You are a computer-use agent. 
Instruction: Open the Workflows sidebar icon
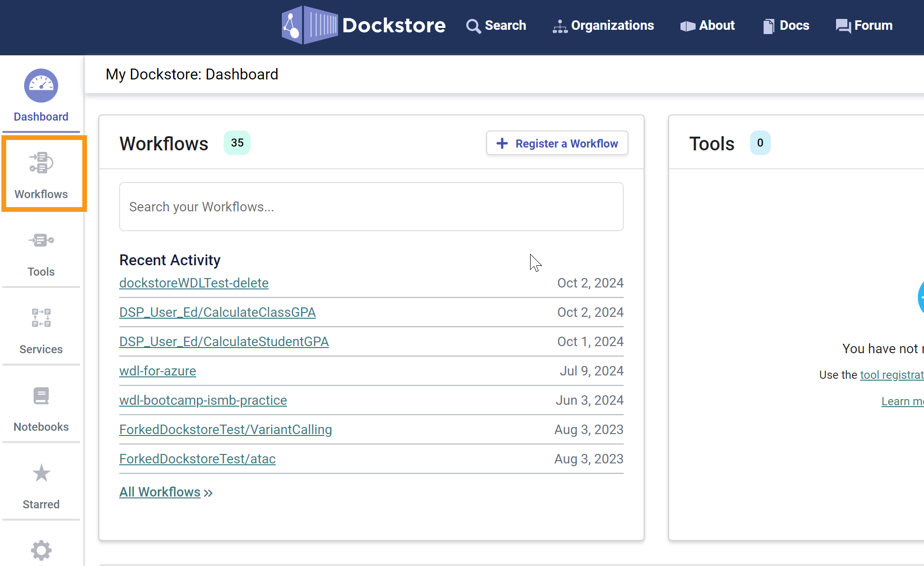(x=41, y=163)
